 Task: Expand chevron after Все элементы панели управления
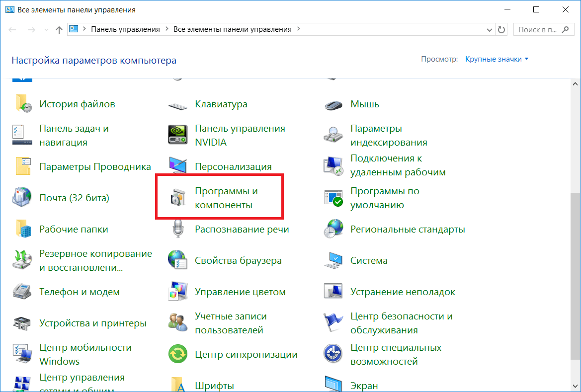coord(298,29)
